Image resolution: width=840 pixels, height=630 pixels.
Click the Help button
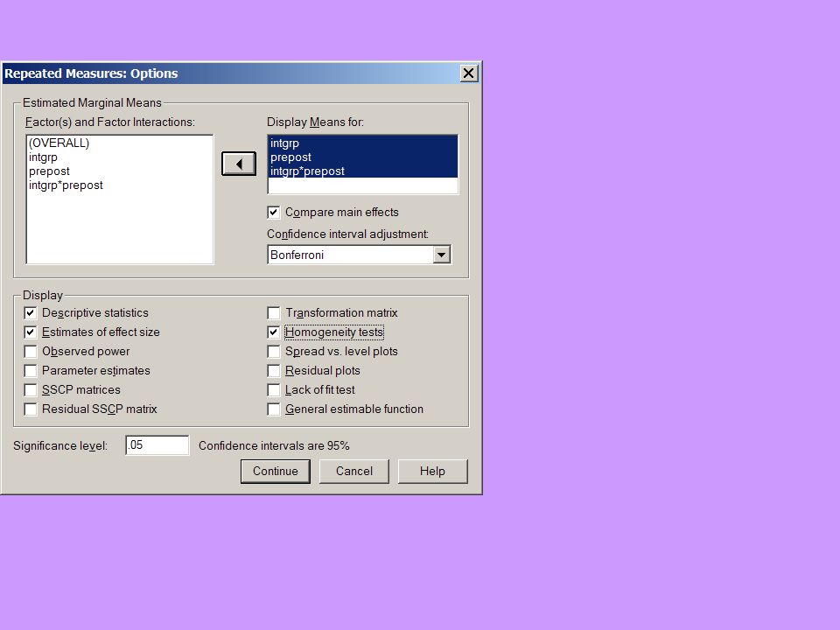pyautogui.click(x=432, y=472)
